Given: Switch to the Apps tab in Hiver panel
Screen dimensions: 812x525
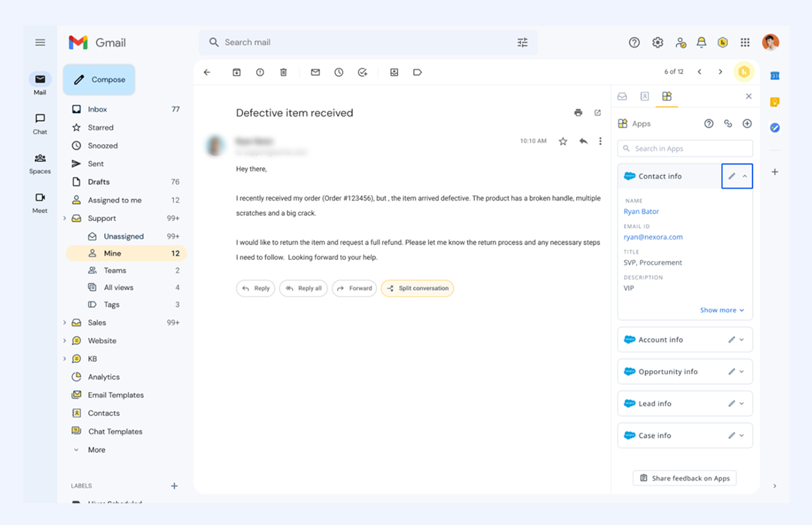Looking at the screenshot, I should pos(667,96).
